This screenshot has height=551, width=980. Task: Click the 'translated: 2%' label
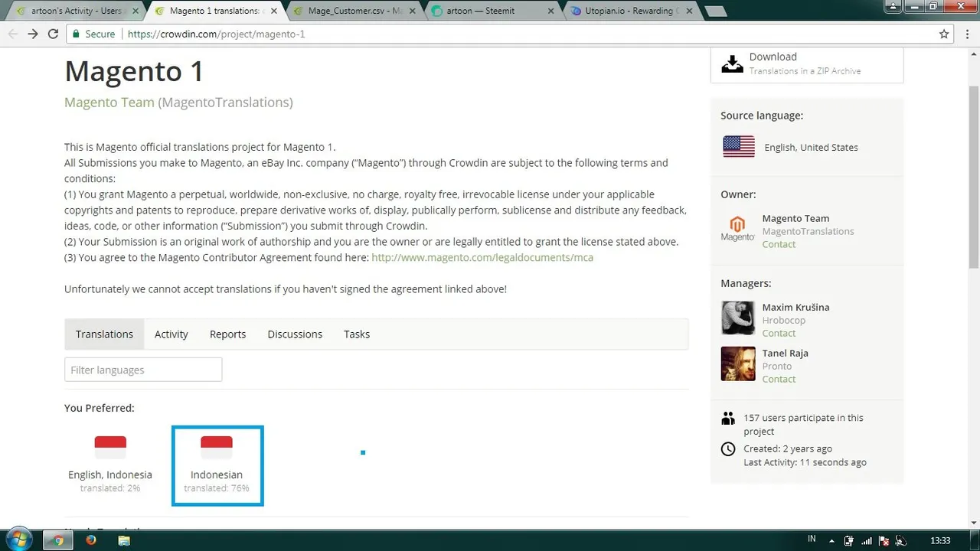pyautogui.click(x=110, y=488)
